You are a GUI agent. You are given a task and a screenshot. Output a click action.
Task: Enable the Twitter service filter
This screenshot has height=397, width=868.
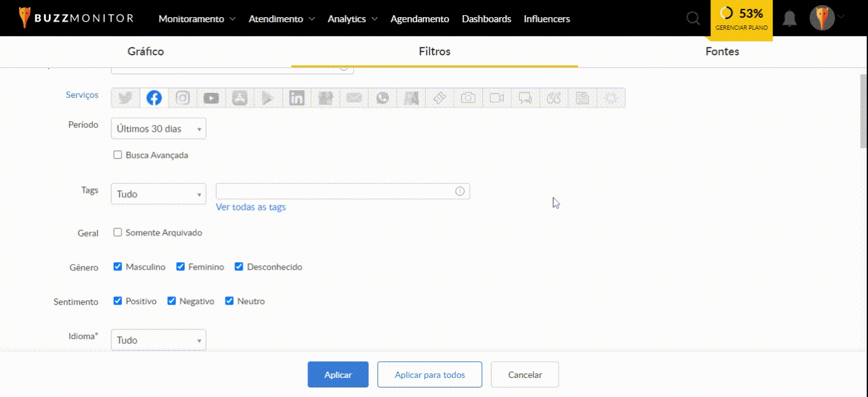(126, 98)
